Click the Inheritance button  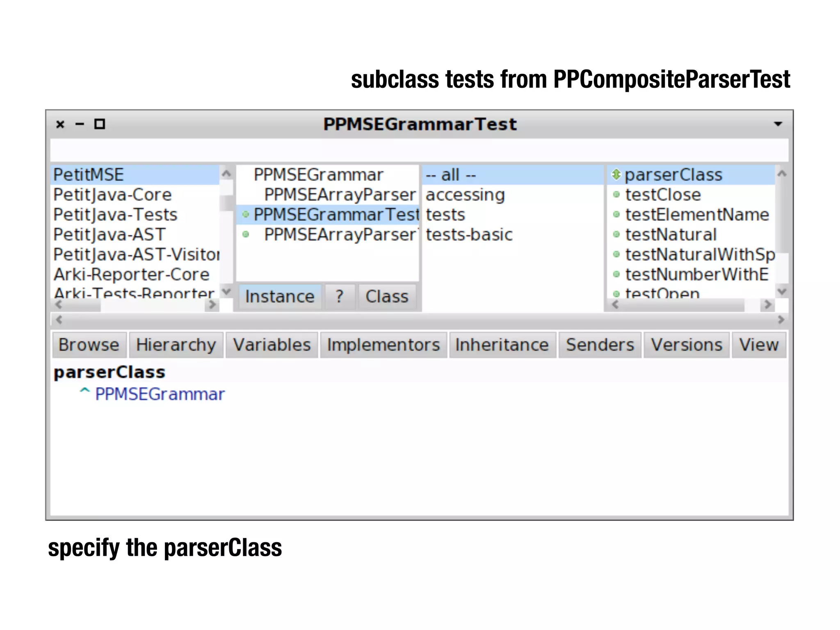click(x=502, y=345)
